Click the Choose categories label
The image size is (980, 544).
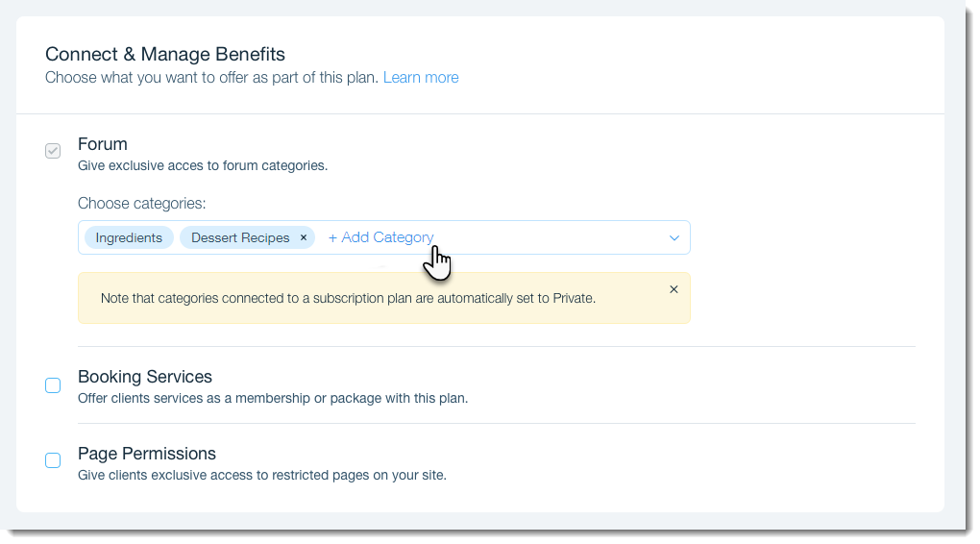[x=142, y=203]
